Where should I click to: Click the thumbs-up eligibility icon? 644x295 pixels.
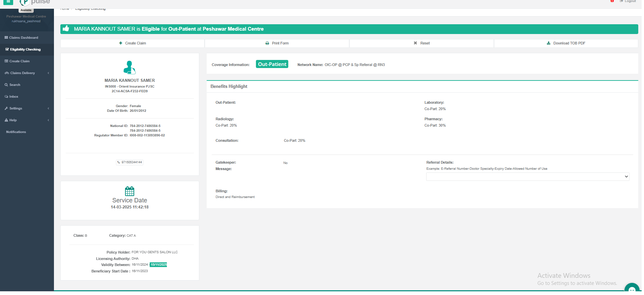[x=66, y=29]
